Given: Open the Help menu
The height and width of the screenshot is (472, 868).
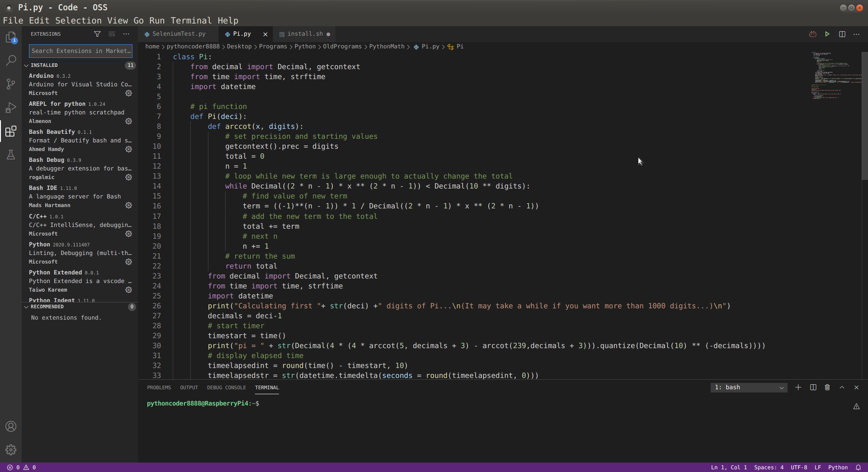Looking at the screenshot, I should tap(228, 20).
